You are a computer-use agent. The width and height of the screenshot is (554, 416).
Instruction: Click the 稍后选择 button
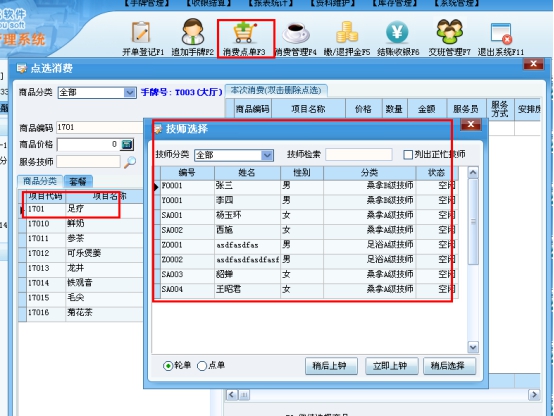(x=449, y=366)
